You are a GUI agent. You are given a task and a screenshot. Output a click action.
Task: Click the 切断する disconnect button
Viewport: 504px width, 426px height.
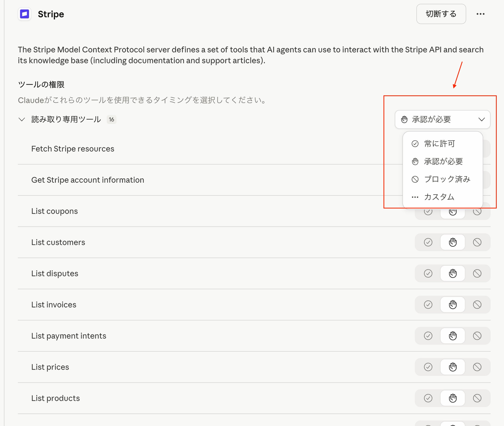441,14
